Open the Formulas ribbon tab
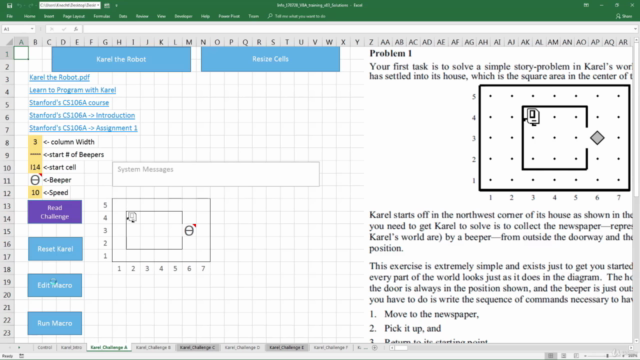Viewport: 640px width, 360px height. (102, 16)
